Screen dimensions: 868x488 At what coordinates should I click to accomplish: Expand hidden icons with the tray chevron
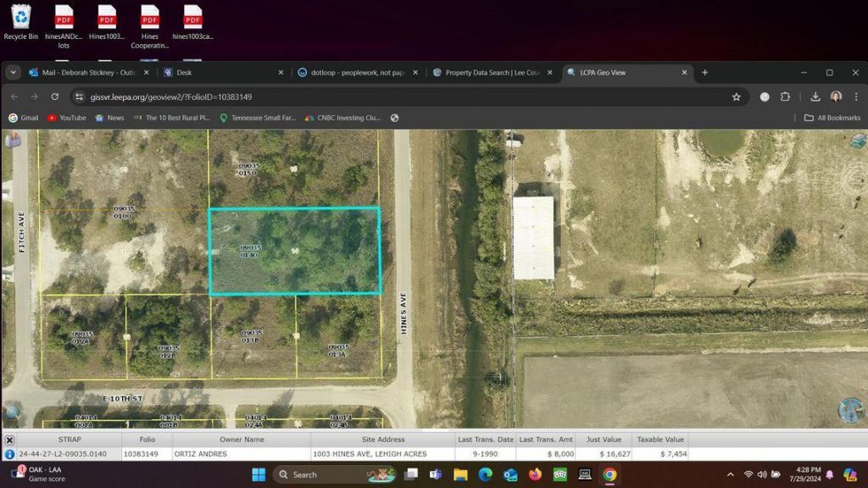click(731, 474)
